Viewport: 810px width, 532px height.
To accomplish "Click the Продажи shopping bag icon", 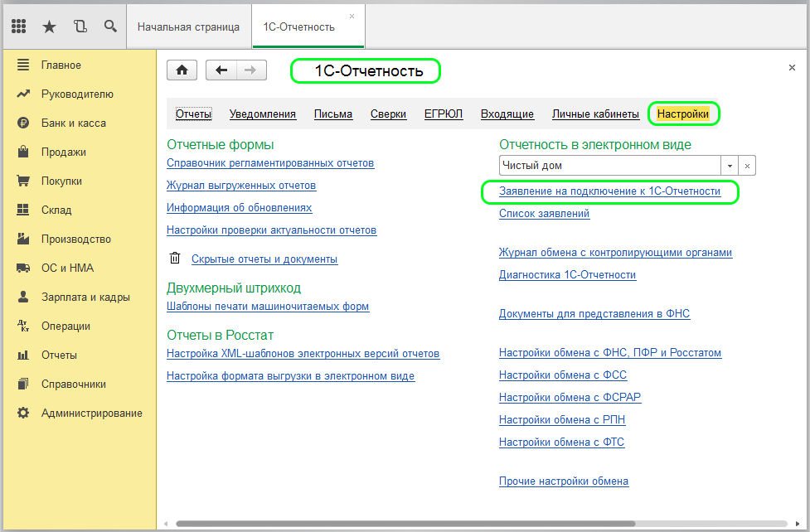I will pos(23,152).
